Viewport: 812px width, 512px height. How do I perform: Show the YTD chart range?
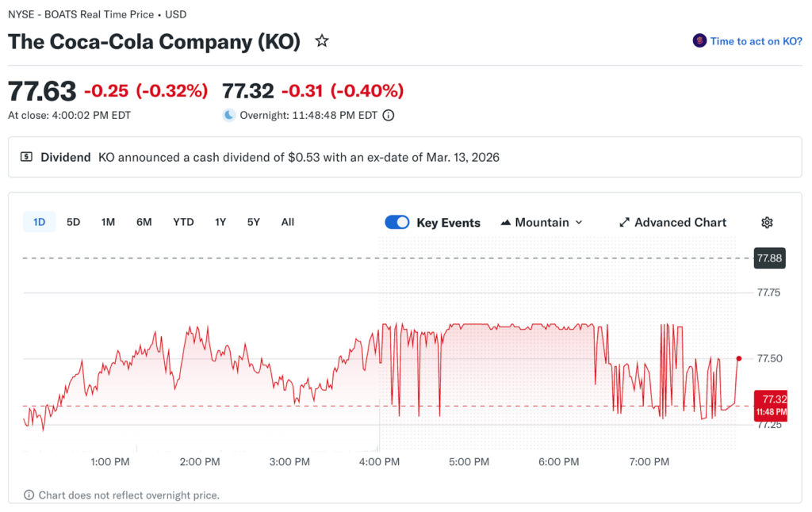click(183, 222)
